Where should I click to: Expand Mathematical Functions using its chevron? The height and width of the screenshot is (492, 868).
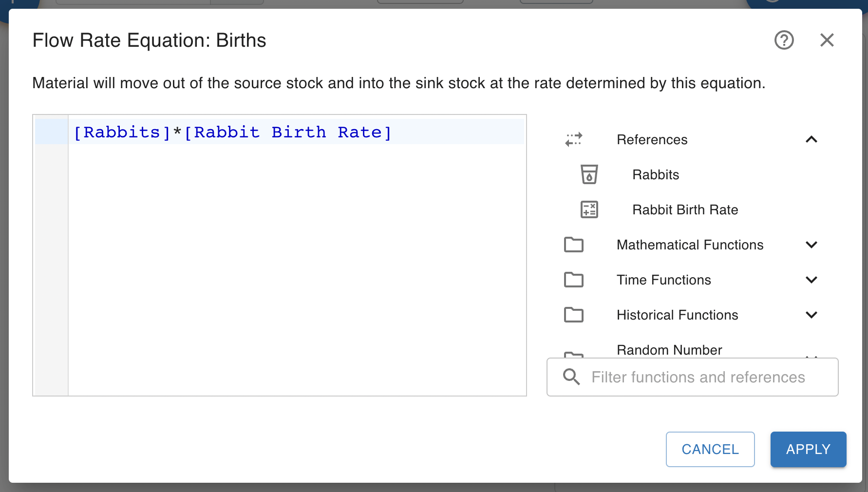[811, 245]
